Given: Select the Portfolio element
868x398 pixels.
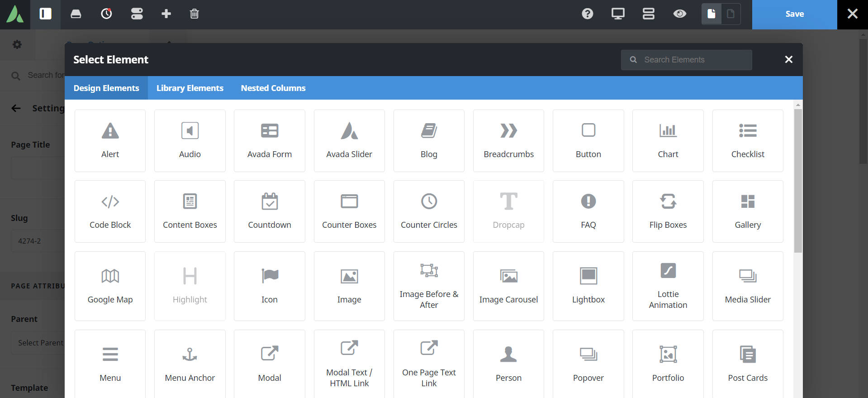Looking at the screenshot, I should click(668, 364).
